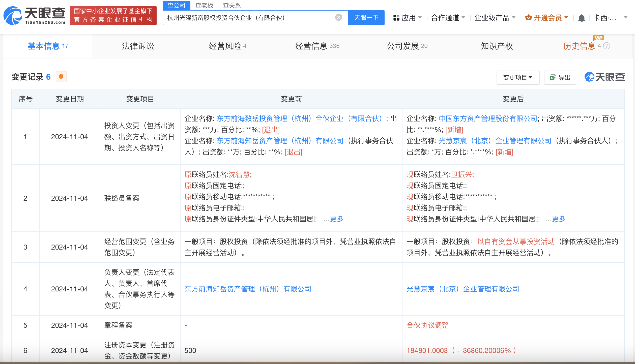
Task: Click the alert bell beside 变更记录
Action: pyautogui.click(x=61, y=77)
